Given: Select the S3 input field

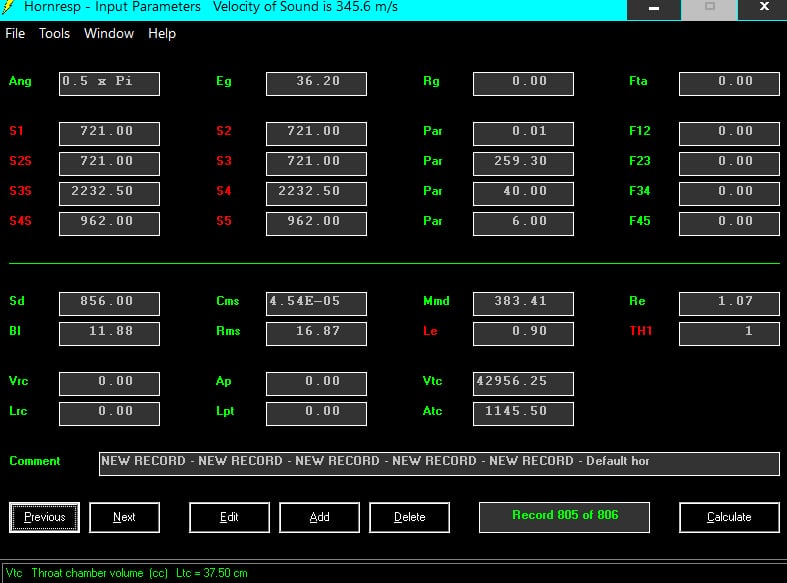Looking at the screenshot, I should pos(316,164).
